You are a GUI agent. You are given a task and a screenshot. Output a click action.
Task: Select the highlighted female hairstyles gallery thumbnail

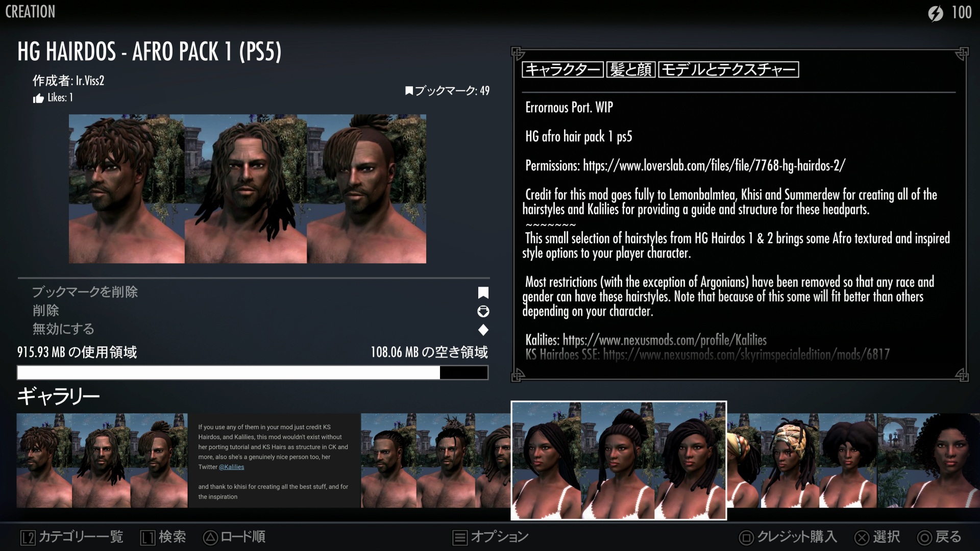click(x=619, y=460)
